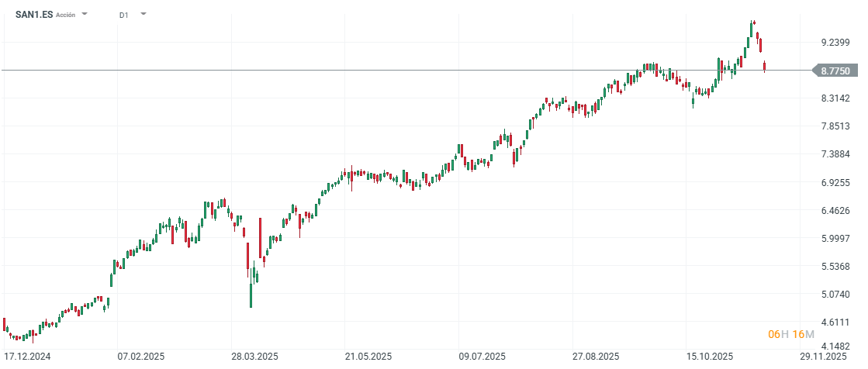Click the 28.03.2025 date axis label
Viewport: 868px width, 369px height.
click(254, 357)
